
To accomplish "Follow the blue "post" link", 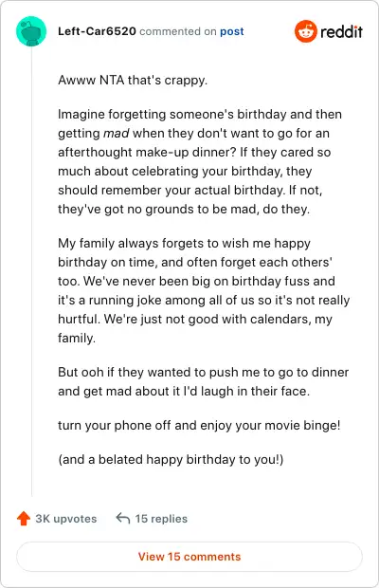I will pos(232,31).
